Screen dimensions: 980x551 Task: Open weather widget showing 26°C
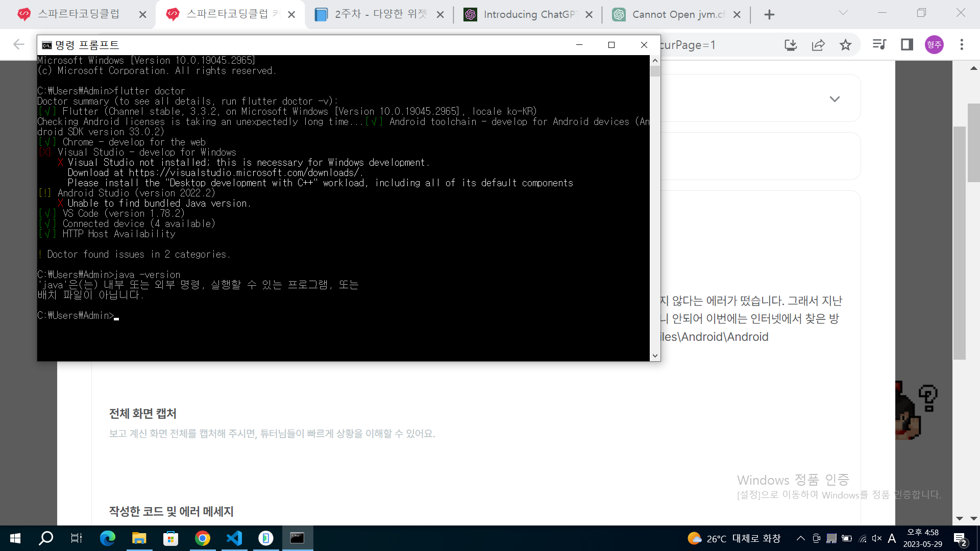[733, 538]
